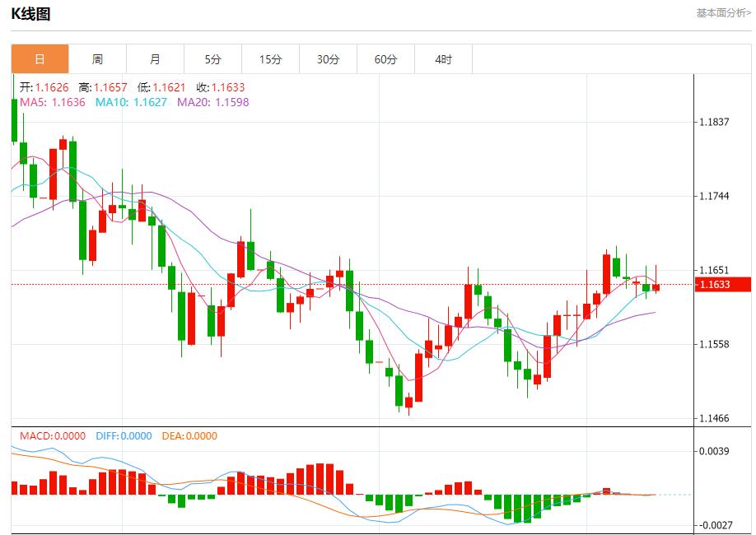This screenshot has height=535, width=756.
Task: Select the 日 daily chart tab
Action: [x=40, y=59]
